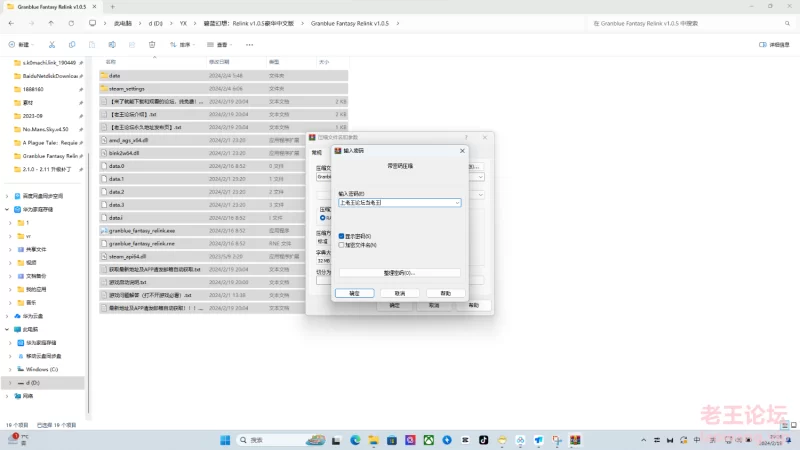Click the taskbar search box
The width and height of the screenshot is (800, 450).
pyautogui.click(x=282, y=440)
